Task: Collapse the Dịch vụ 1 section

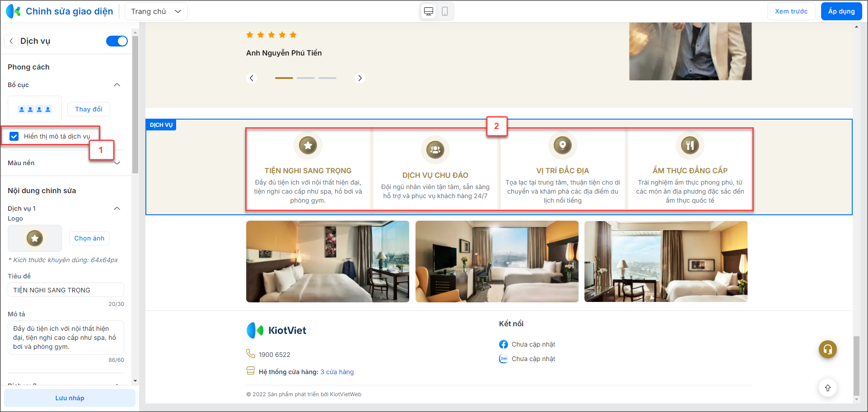Action: click(117, 208)
